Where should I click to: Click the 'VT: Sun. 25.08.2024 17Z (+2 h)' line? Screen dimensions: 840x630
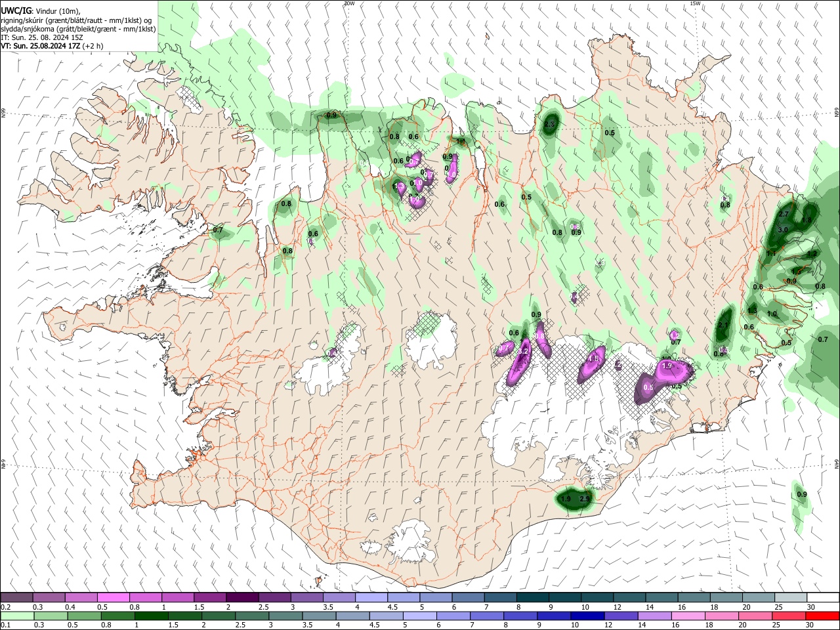pyautogui.click(x=52, y=46)
